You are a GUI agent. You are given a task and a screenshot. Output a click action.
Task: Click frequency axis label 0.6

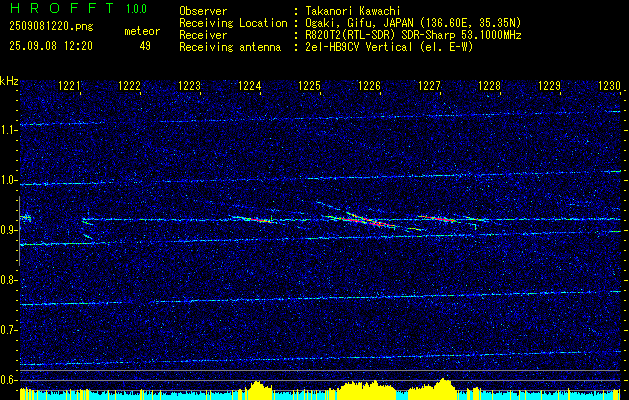pos(9,380)
